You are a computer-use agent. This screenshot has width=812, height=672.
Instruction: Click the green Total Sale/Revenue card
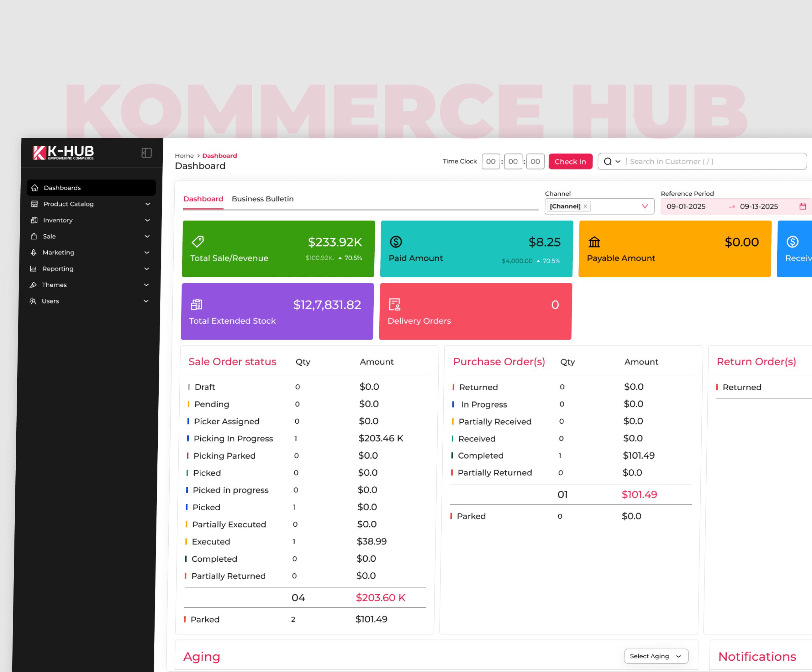click(x=278, y=248)
